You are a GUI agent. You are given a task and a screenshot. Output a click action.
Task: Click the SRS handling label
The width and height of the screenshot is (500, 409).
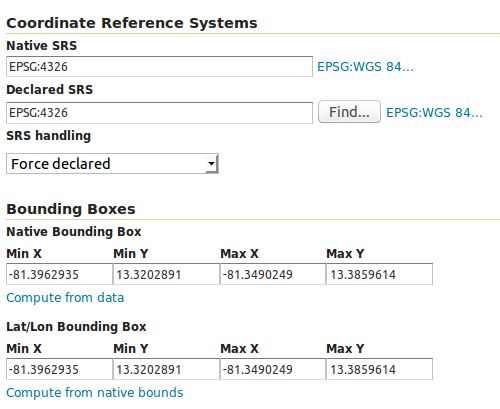pos(49,136)
